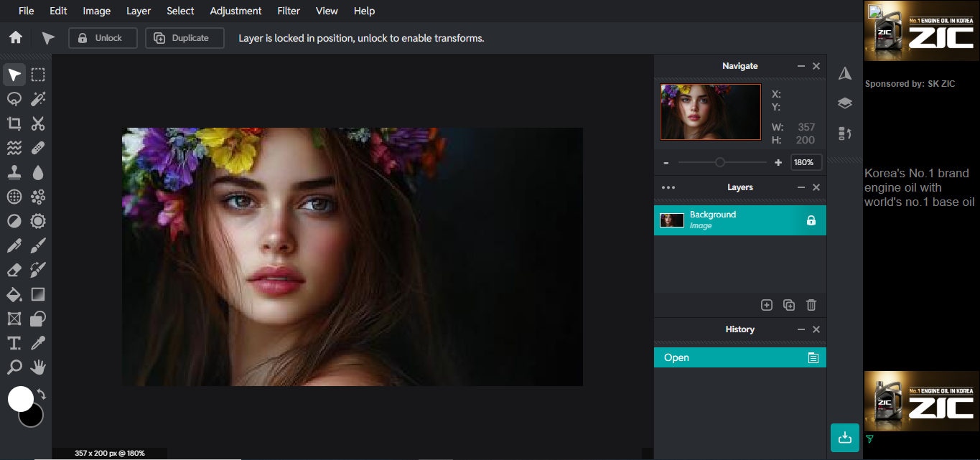Open Layers panel three-dot options
Screen dimensions: 980x460
tap(668, 187)
